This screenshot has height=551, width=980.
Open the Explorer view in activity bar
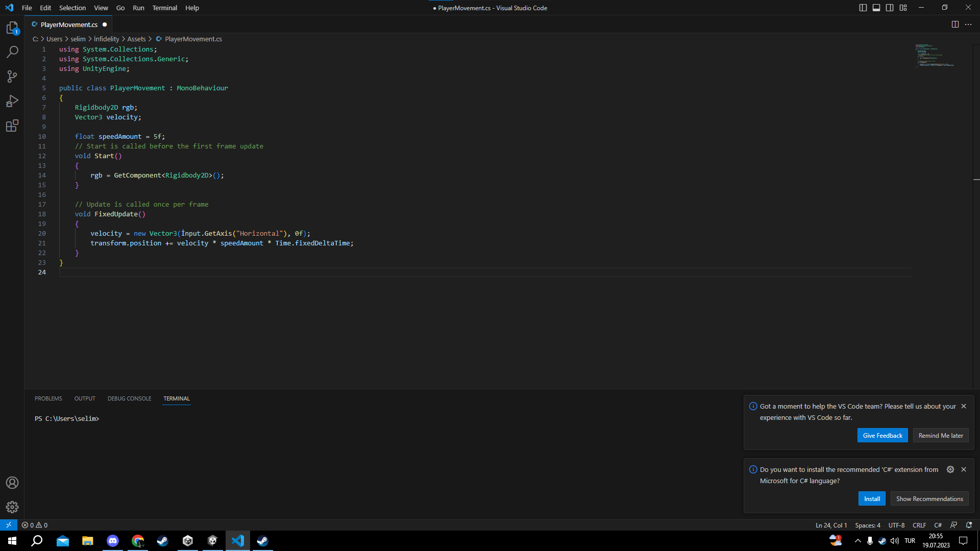[12, 28]
